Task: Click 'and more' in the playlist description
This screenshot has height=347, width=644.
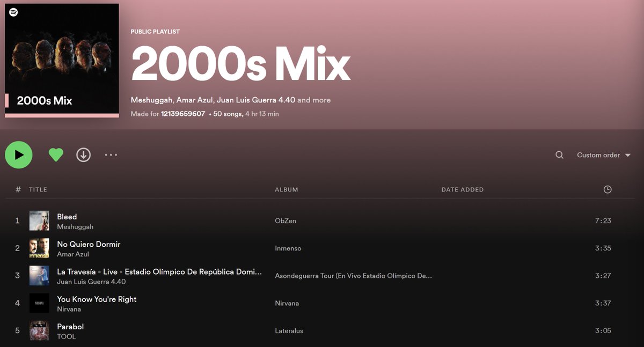Action: 314,100
